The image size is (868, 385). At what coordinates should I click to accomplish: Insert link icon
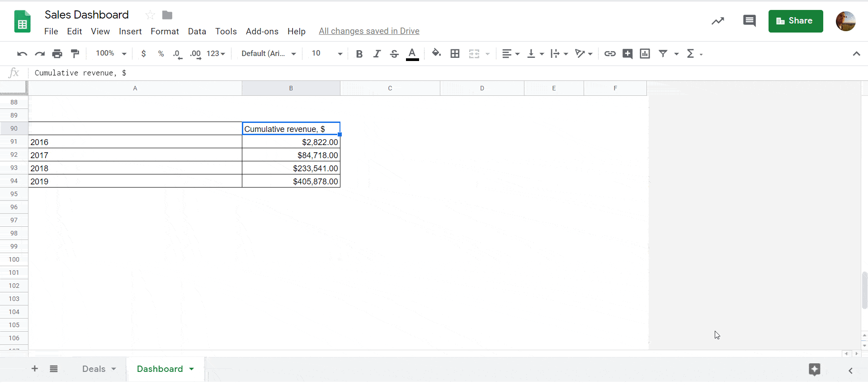point(610,54)
